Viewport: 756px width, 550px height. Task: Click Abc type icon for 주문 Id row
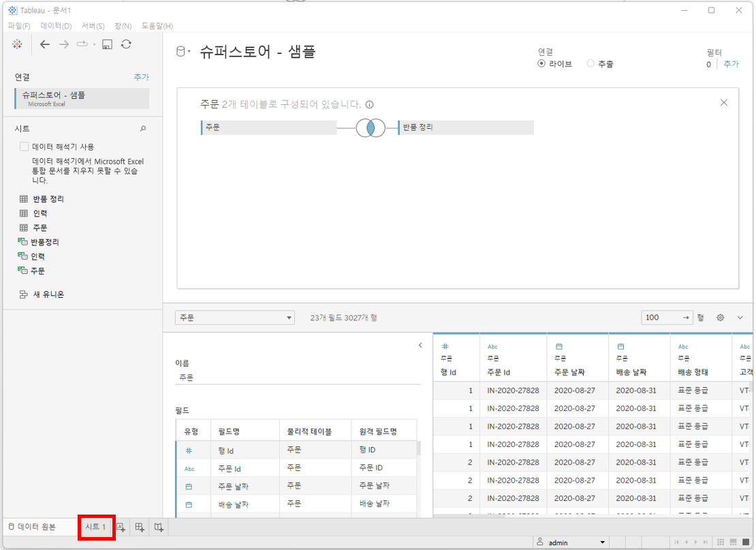189,468
